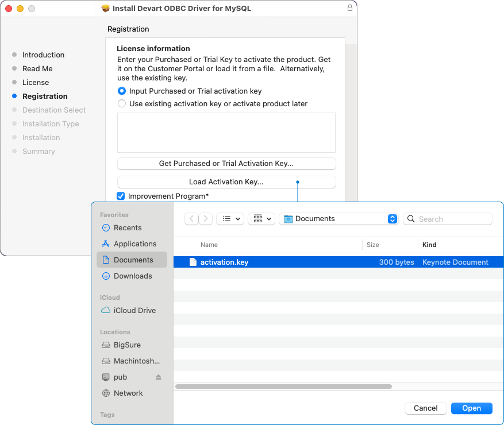Uncheck the Improvement Program checkbox
The width and height of the screenshot is (504, 425).
120,196
